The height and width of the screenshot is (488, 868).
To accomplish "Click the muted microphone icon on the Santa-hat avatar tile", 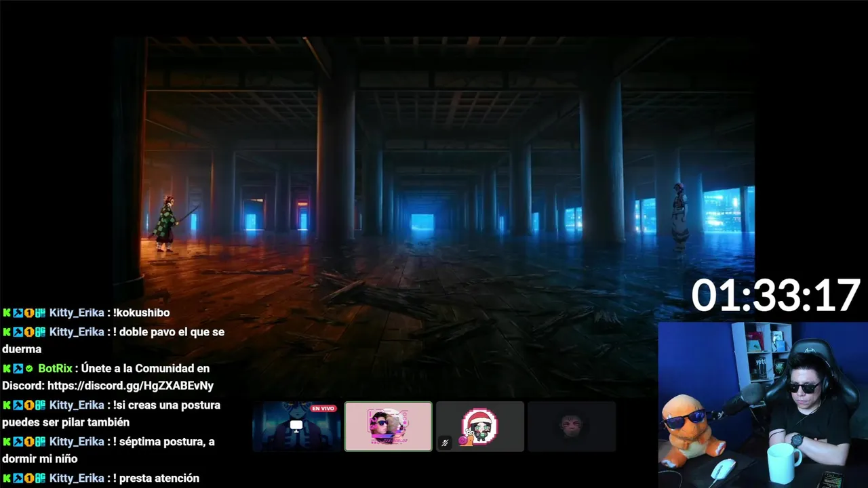I will tap(445, 443).
